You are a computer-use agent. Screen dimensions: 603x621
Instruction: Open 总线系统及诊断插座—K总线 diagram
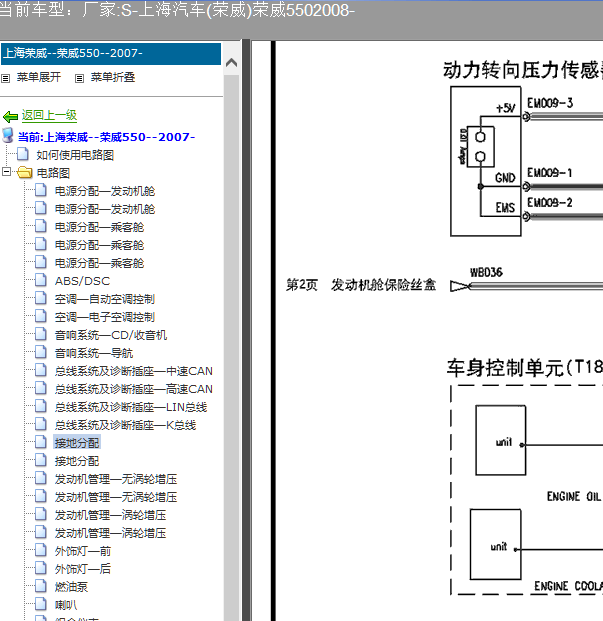click(126, 425)
